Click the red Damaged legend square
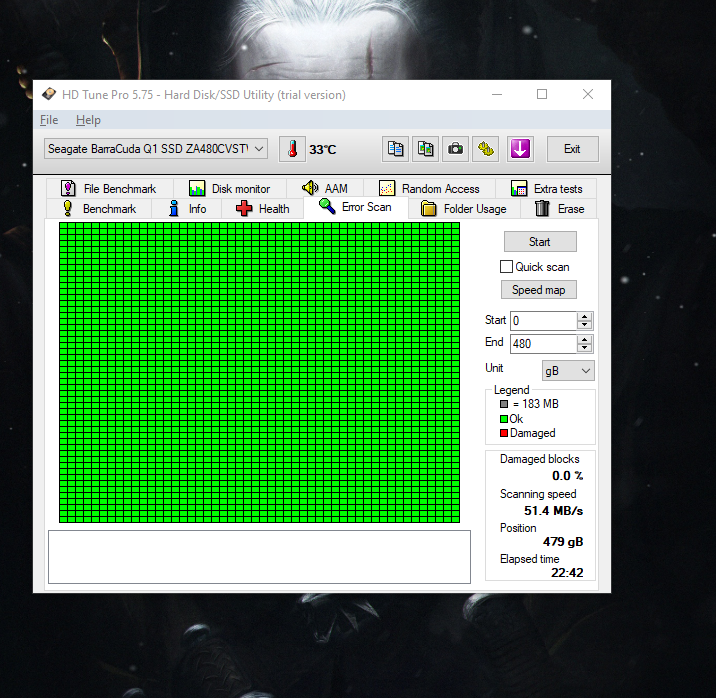Screen dimensions: 716x698 pos(504,433)
